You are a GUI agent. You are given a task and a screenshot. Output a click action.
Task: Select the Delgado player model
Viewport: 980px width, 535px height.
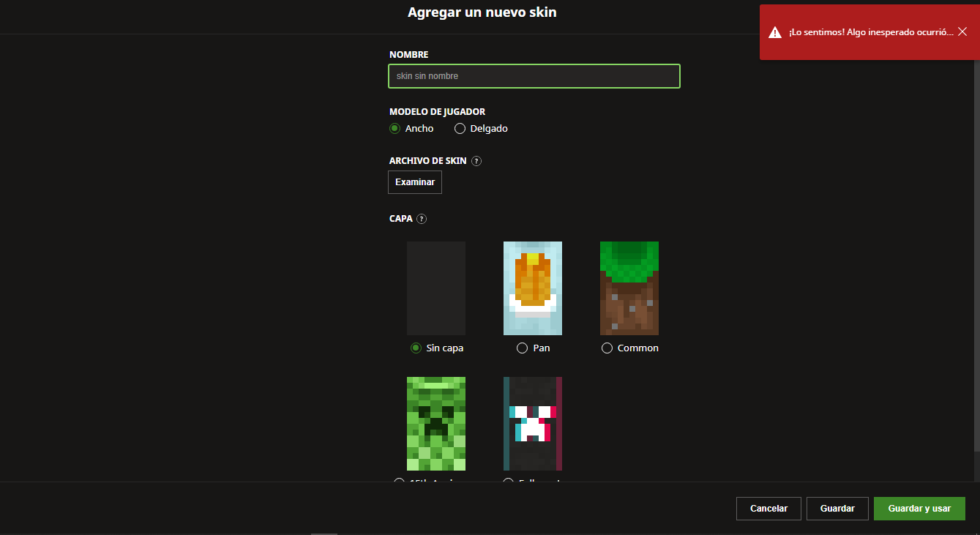(x=460, y=129)
